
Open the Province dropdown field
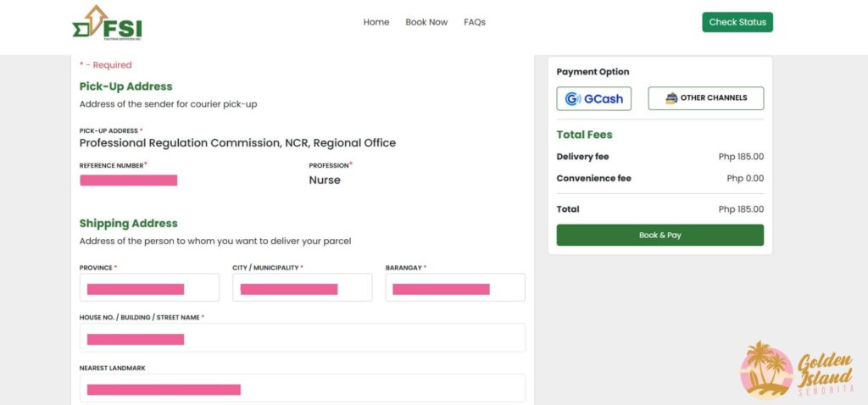click(149, 288)
